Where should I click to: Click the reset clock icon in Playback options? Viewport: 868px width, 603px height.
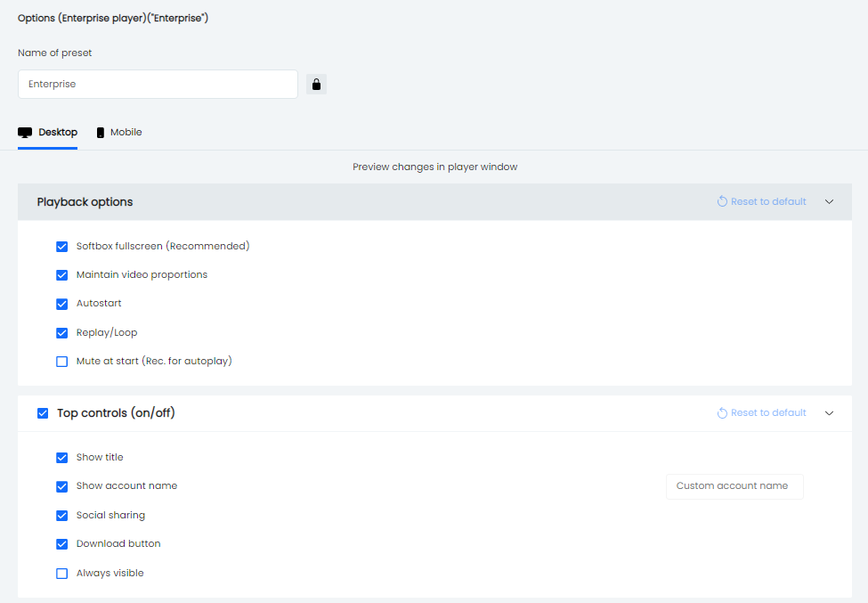721,201
